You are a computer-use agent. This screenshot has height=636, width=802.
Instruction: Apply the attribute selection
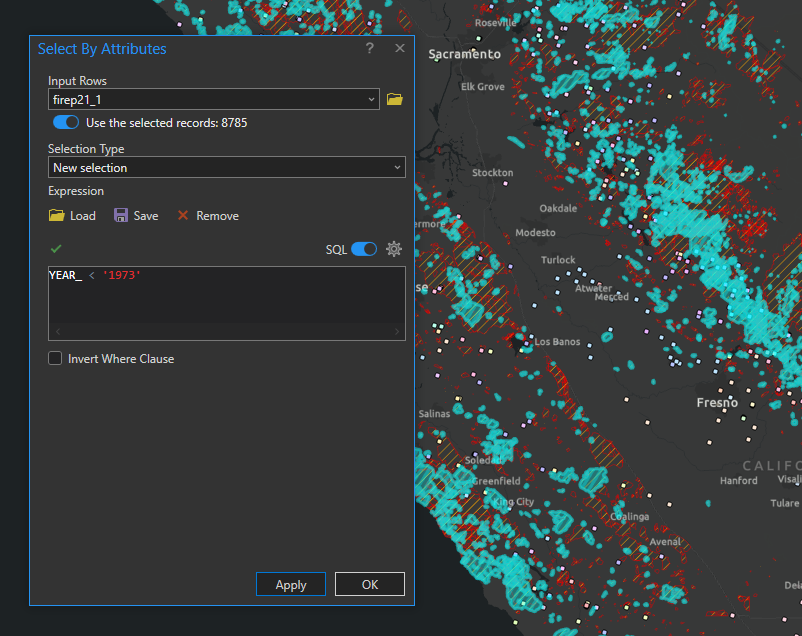click(x=290, y=584)
